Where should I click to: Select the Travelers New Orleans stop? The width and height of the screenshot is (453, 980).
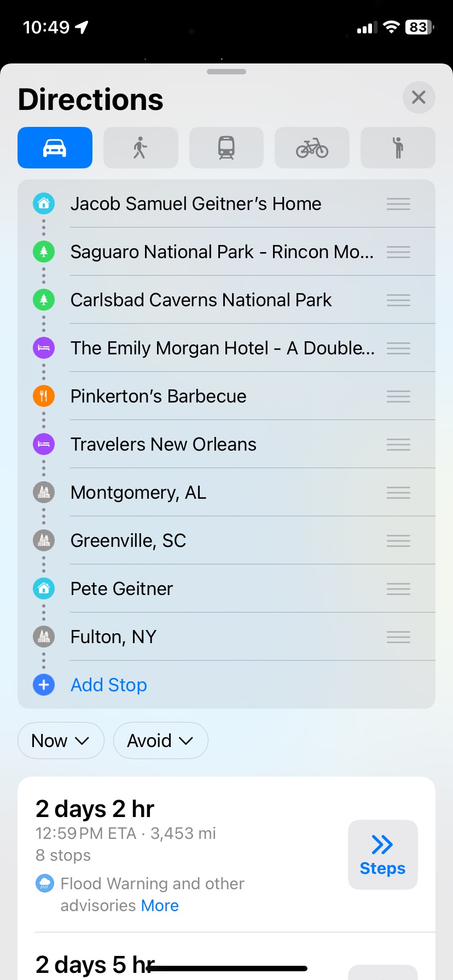click(226, 444)
